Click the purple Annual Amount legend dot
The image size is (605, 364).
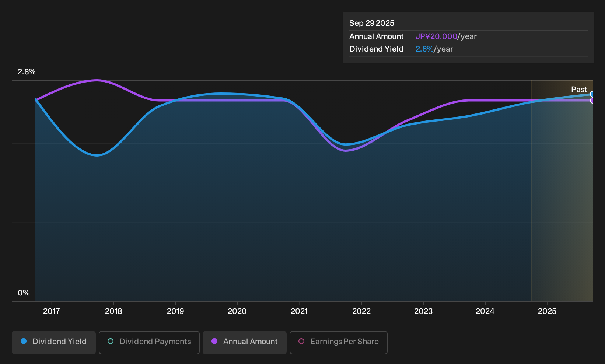tap(214, 342)
